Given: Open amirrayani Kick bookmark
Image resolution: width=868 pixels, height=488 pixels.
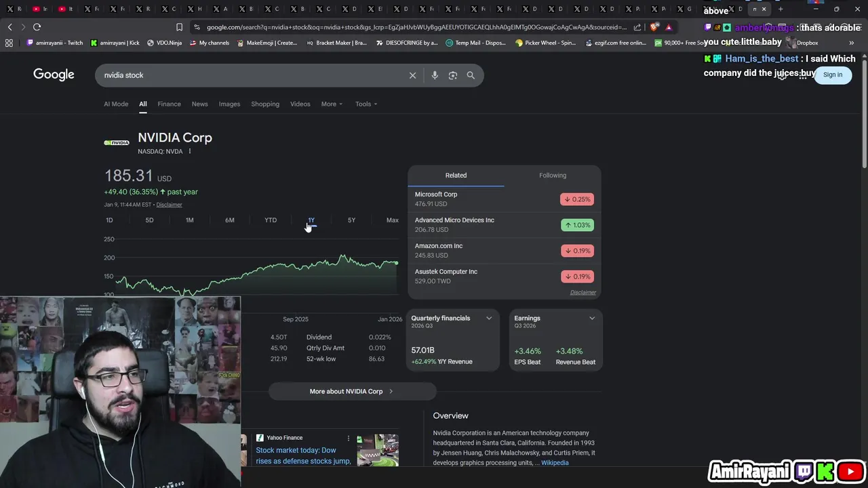Looking at the screenshot, I should (115, 43).
